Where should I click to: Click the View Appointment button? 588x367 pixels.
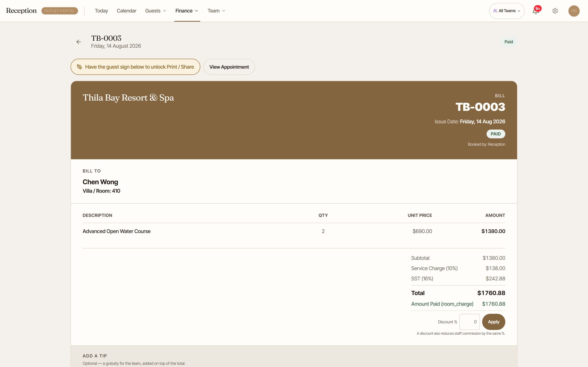tap(229, 67)
